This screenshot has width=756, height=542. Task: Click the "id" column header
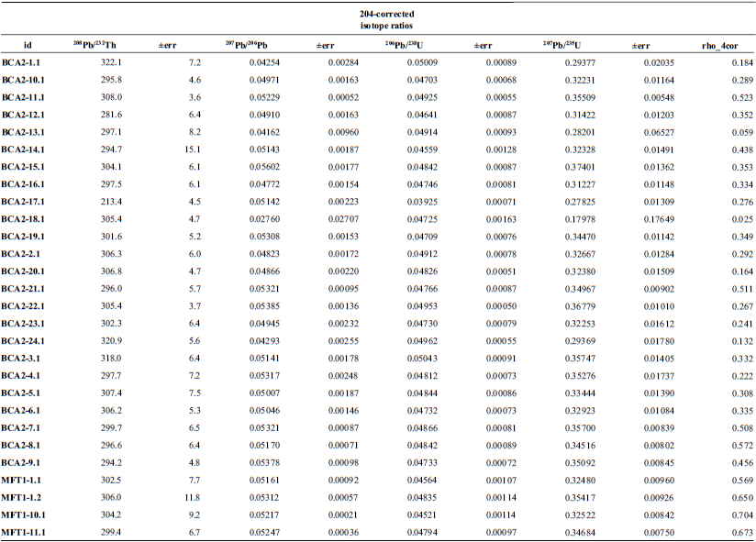[28, 45]
